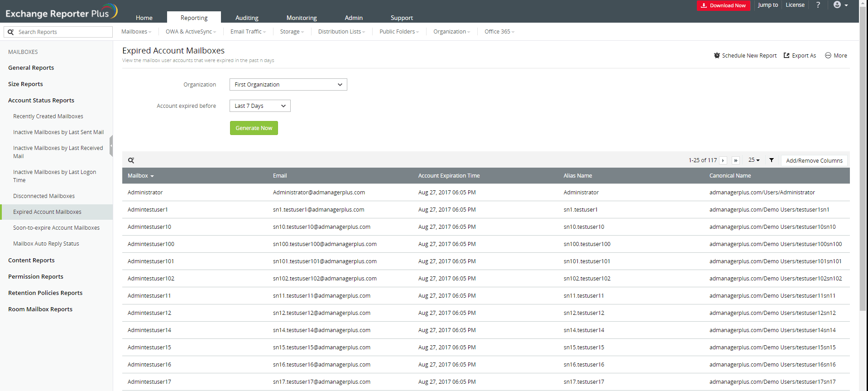The image size is (868, 391).
Task: Open the Monitoring tab
Action: pyautogui.click(x=302, y=18)
